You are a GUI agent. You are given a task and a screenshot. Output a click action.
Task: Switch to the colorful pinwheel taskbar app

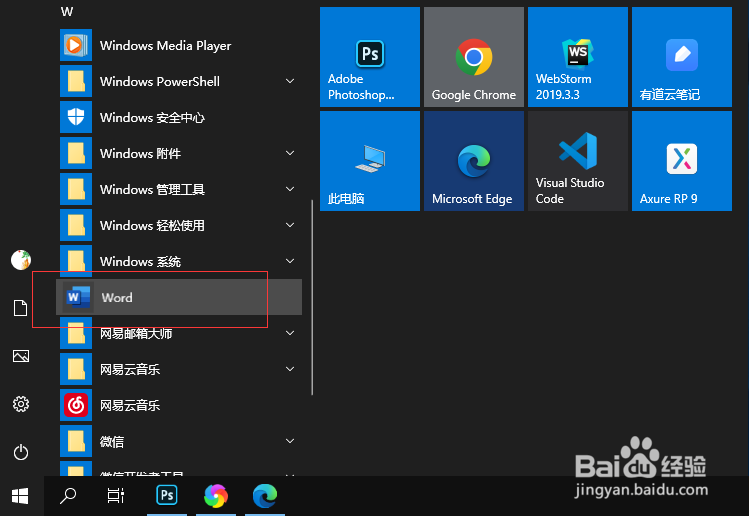tap(216, 496)
